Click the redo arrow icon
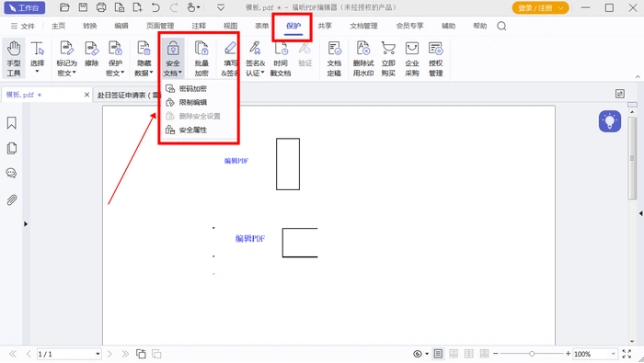Screen dimensions: 644x363 tap(174, 7)
